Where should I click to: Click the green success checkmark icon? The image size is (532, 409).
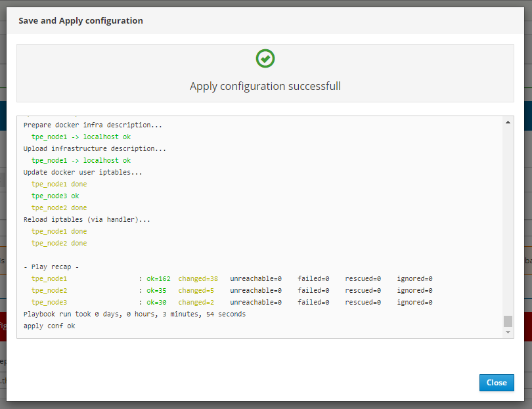point(265,58)
